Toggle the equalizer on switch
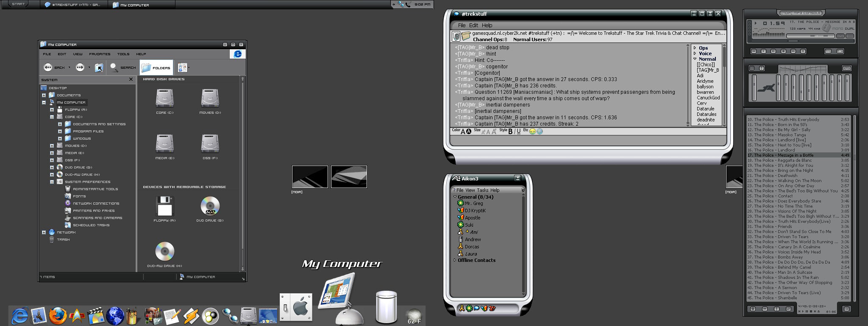The width and height of the screenshot is (868, 326). 752,68
